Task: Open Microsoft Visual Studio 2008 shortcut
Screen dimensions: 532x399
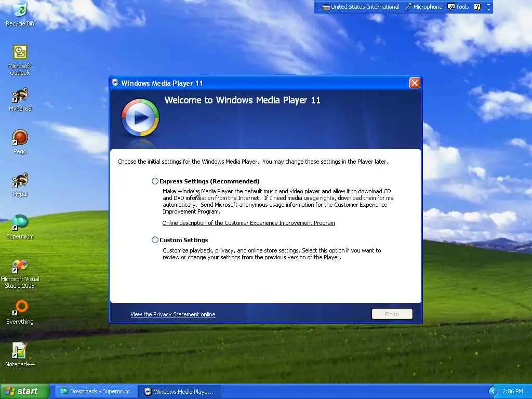Action: 20,273
